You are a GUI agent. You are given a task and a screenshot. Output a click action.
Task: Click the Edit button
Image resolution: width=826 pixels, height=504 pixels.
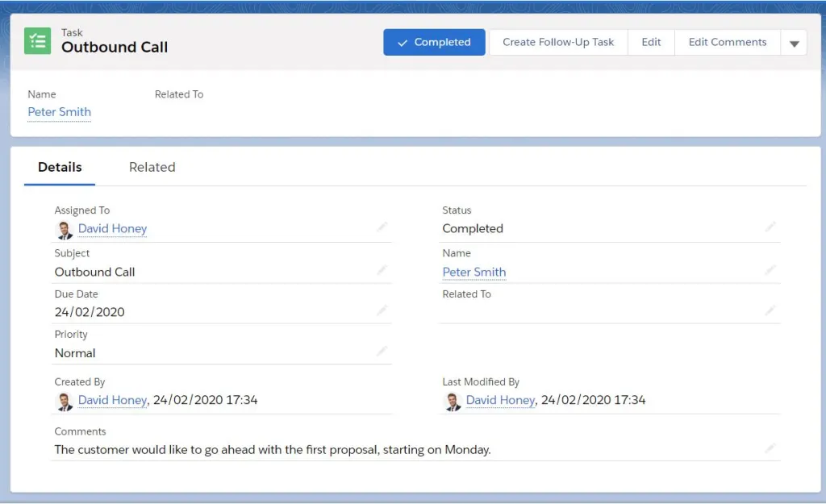(651, 42)
